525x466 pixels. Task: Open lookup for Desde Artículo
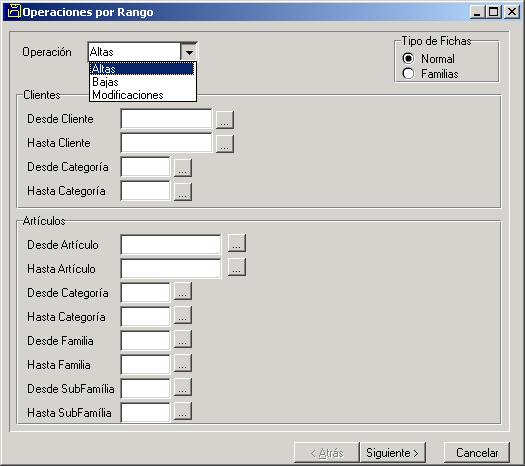tap(237, 243)
